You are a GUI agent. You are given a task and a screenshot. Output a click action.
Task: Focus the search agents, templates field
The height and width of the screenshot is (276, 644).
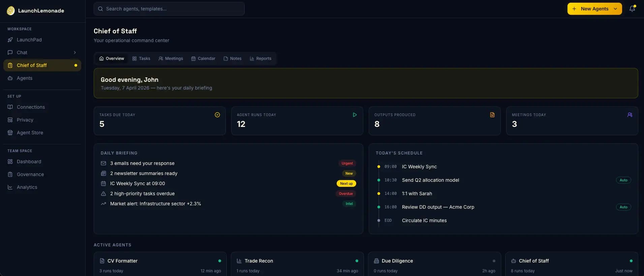pyautogui.click(x=169, y=9)
